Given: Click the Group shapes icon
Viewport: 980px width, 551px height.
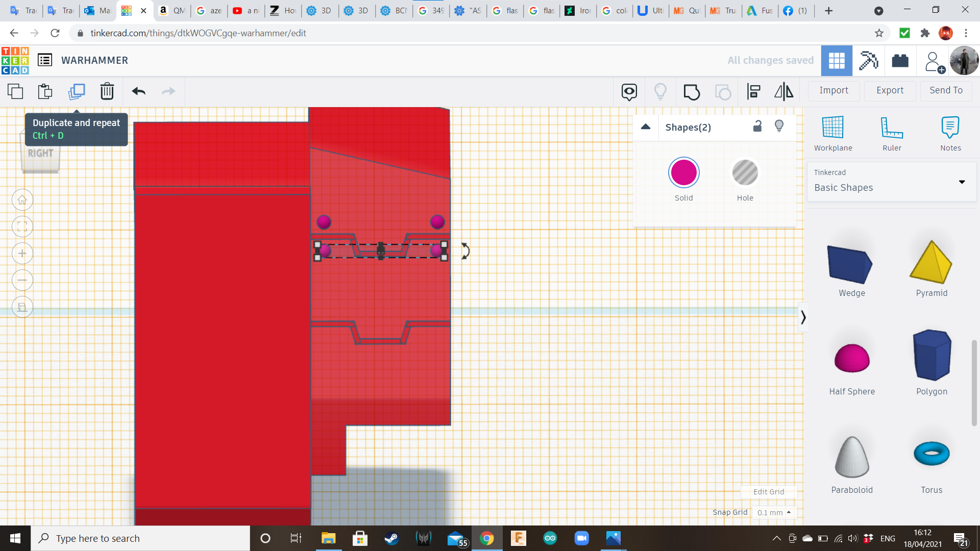Looking at the screenshot, I should click(x=692, y=92).
